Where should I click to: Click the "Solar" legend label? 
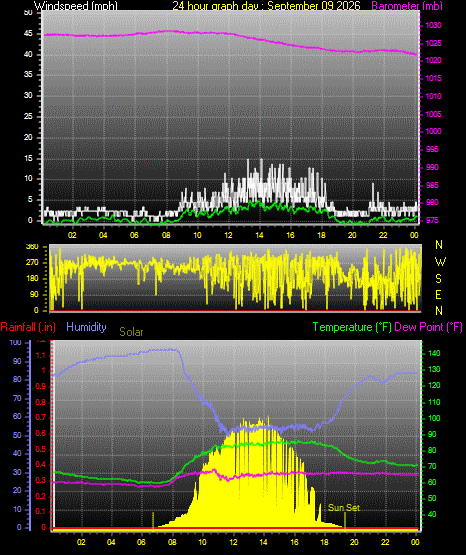[x=131, y=332]
